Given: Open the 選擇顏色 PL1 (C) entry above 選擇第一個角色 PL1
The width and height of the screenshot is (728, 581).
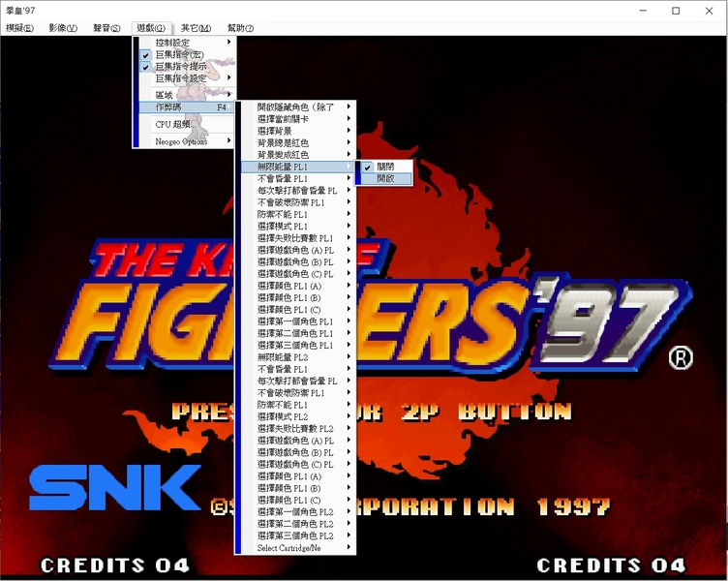Looking at the screenshot, I should 298,310.
